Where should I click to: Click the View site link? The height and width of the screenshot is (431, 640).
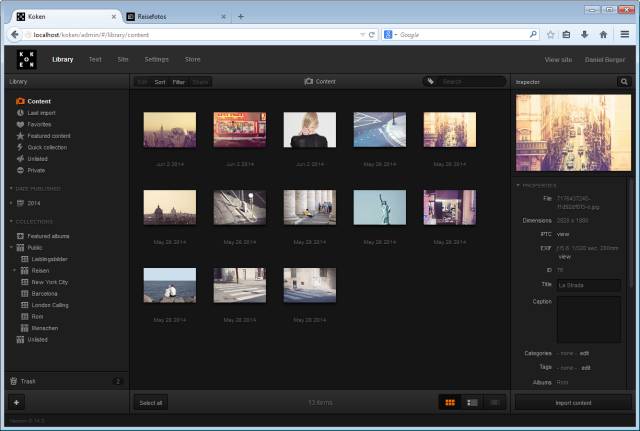pos(558,60)
